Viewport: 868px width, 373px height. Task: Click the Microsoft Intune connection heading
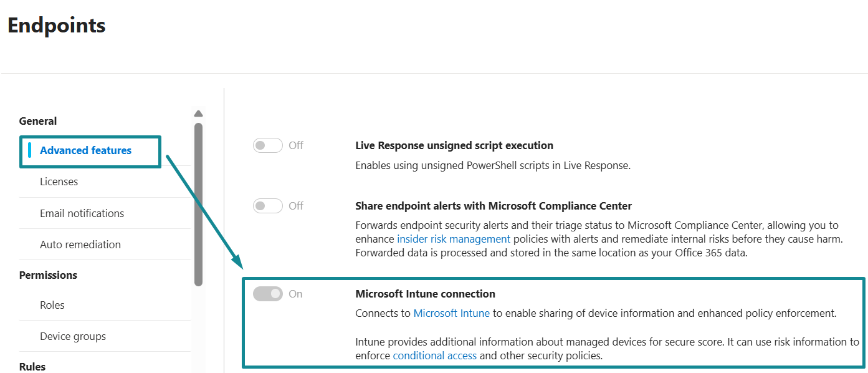(425, 294)
